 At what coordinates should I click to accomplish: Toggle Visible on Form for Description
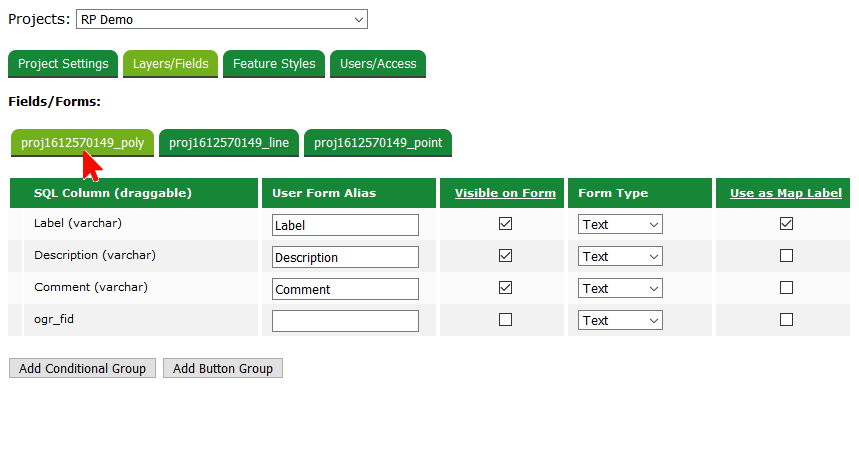505,256
